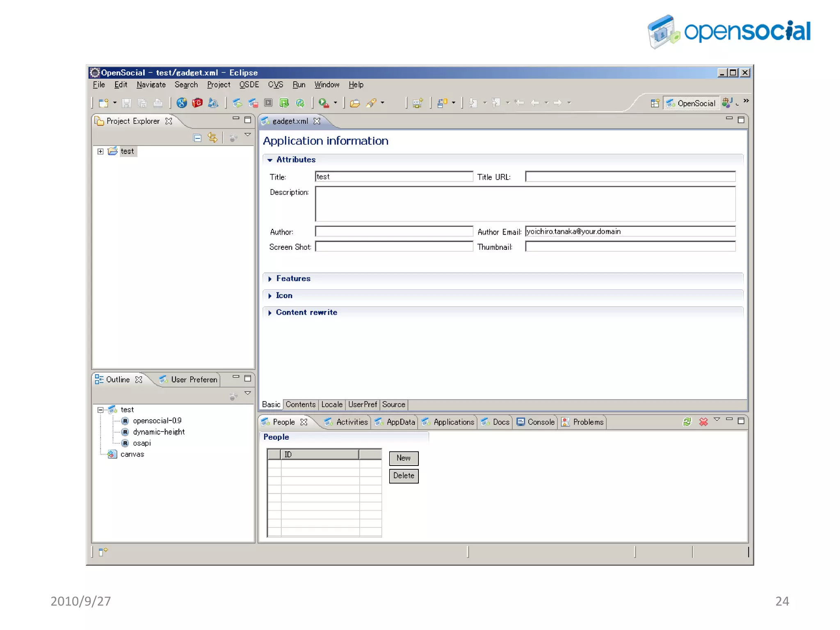Click the Launch Shindig server toolbar icon
The image size is (840, 630).
[237, 103]
